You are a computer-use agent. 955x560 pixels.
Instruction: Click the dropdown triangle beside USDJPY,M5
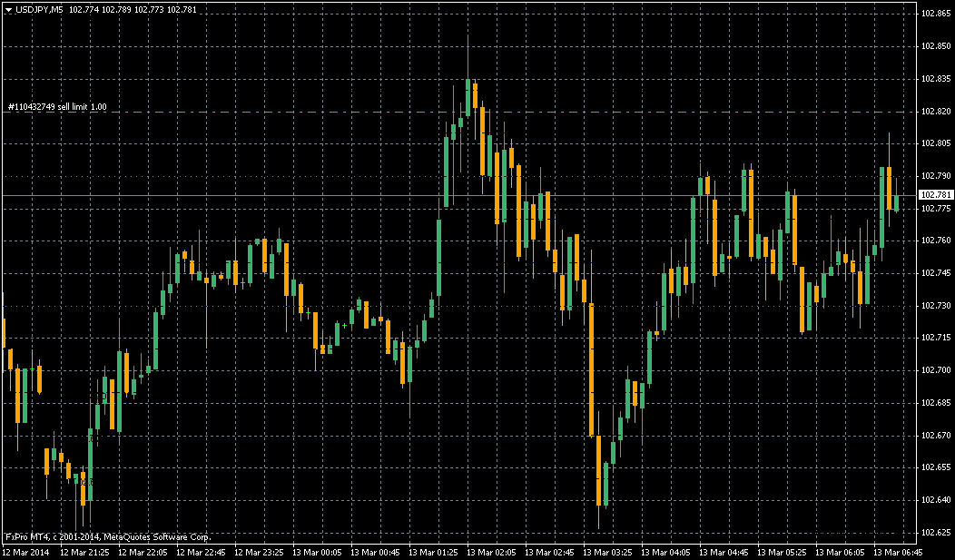click(x=8, y=9)
